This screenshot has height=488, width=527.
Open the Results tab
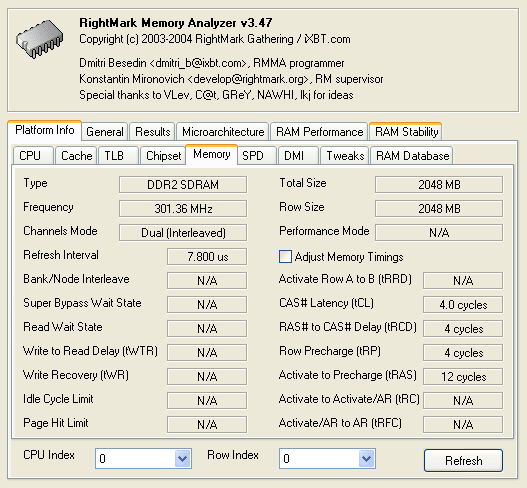coord(153,132)
